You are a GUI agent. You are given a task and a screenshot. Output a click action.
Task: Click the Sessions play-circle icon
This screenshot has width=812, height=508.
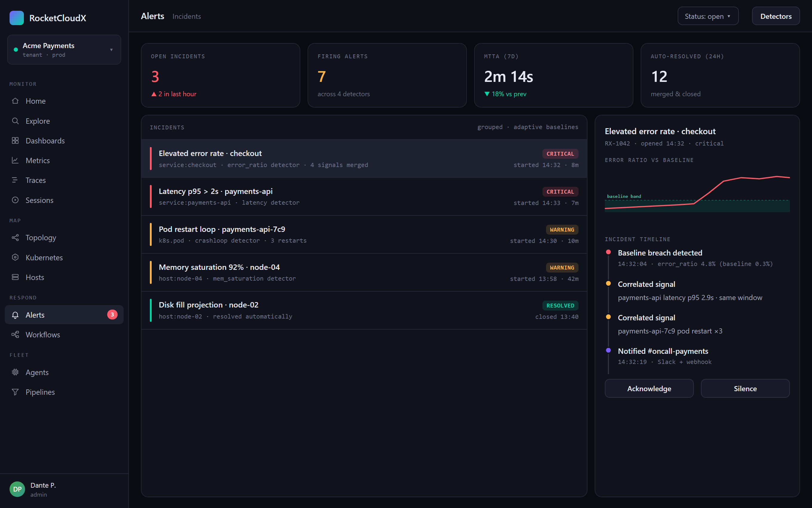[15, 200]
